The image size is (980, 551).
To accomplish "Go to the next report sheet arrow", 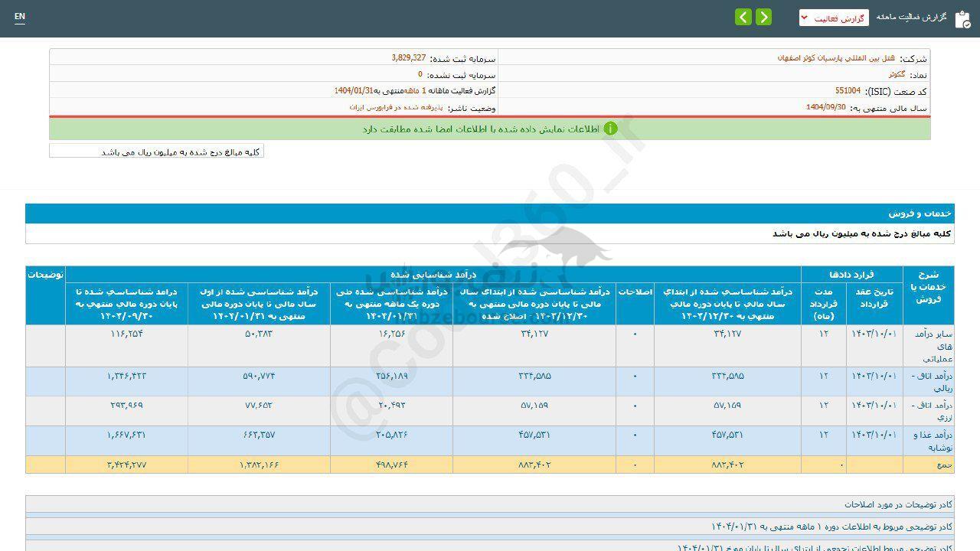I will [743, 18].
